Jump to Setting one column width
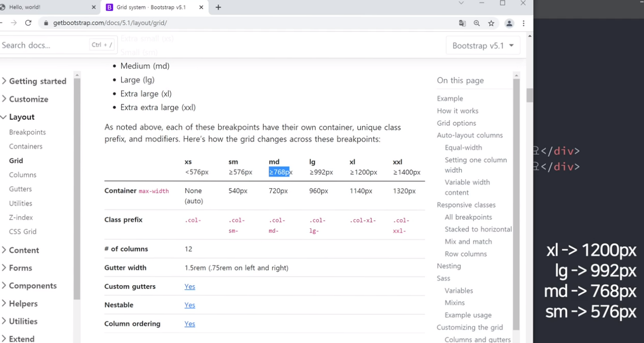The image size is (644, 343). (x=475, y=165)
